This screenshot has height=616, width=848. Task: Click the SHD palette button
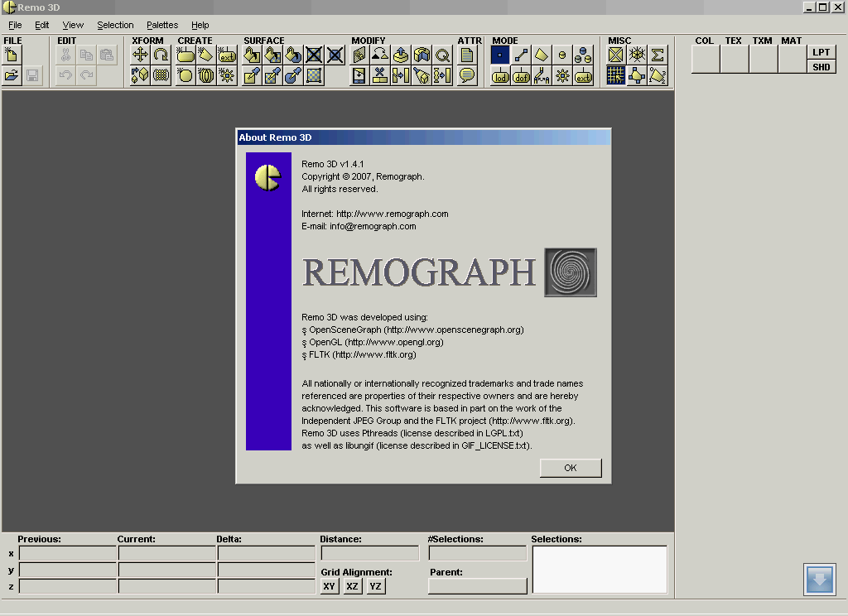click(x=821, y=67)
